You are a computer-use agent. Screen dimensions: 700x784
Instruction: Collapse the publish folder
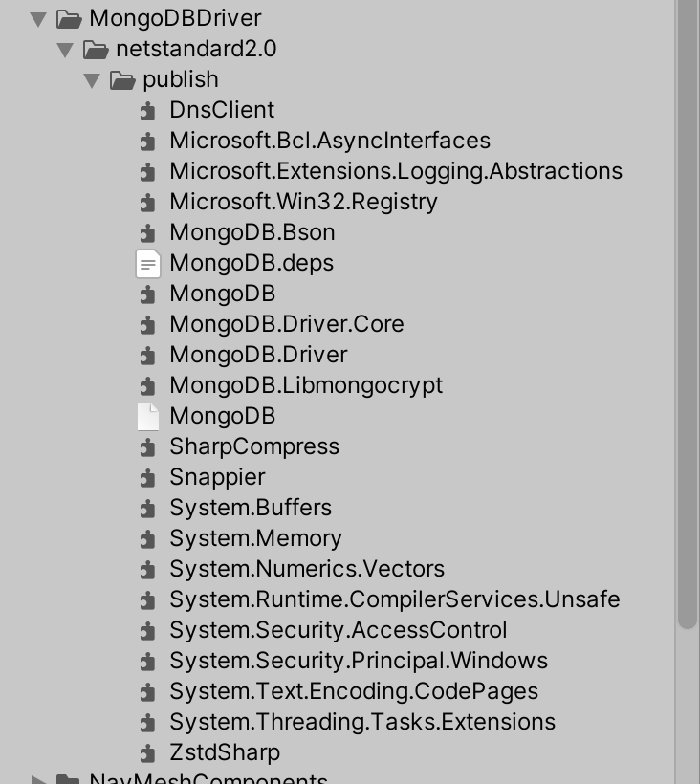pos(90,79)
